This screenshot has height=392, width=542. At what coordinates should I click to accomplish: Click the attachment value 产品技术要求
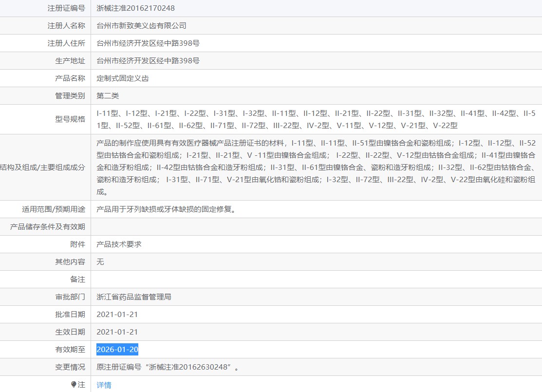(x=119, y=244)
